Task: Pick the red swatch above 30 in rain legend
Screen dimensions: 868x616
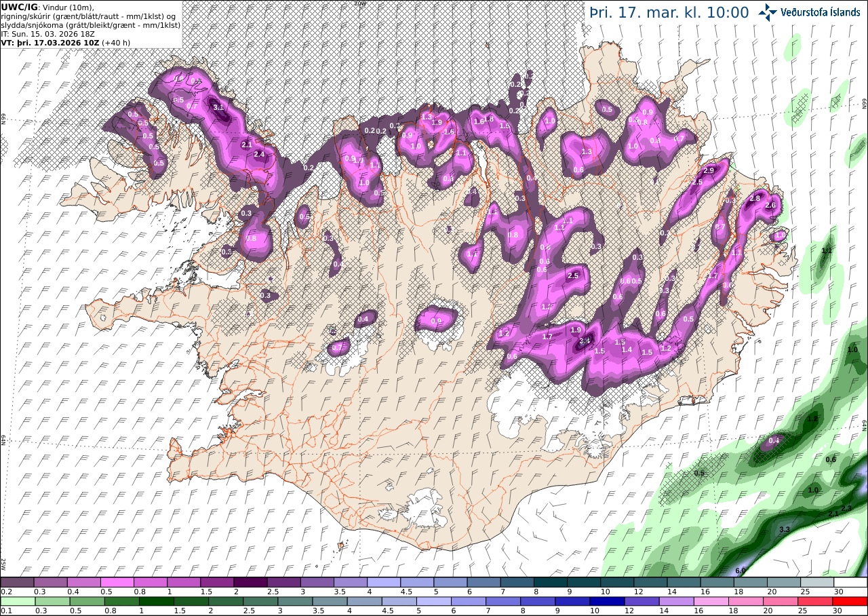Action: 850,601
